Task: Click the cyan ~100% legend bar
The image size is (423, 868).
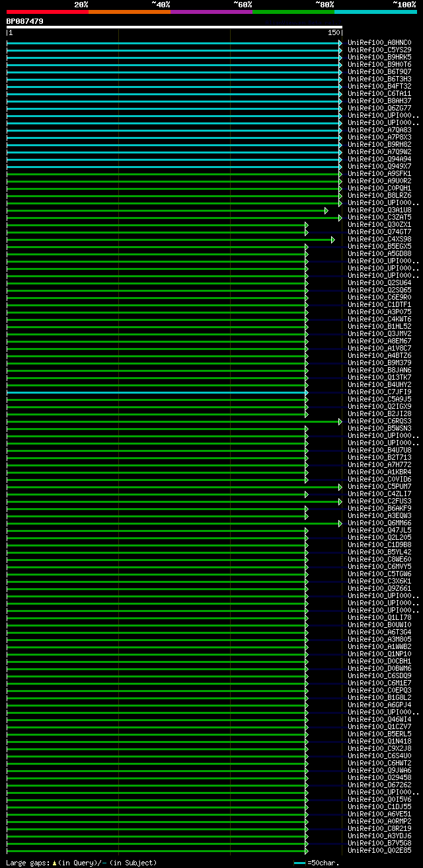Action: [x=375, y=12]
